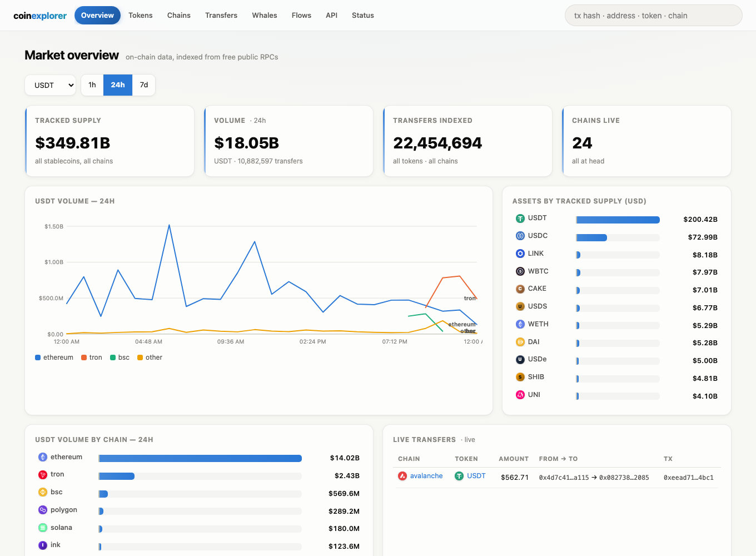Open the Flows tab
This screenshot has width=756, height=556.
coord(301,16)
